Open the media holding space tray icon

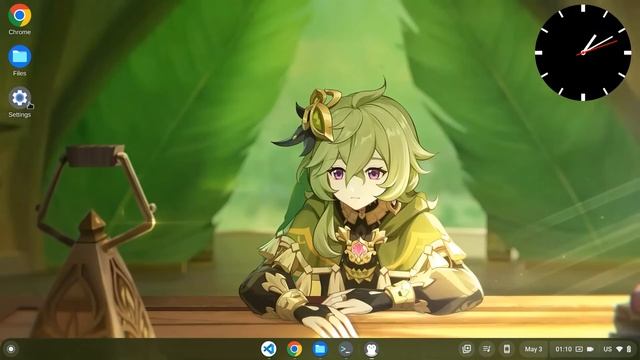pyautogui.click(x=466, y=349)
